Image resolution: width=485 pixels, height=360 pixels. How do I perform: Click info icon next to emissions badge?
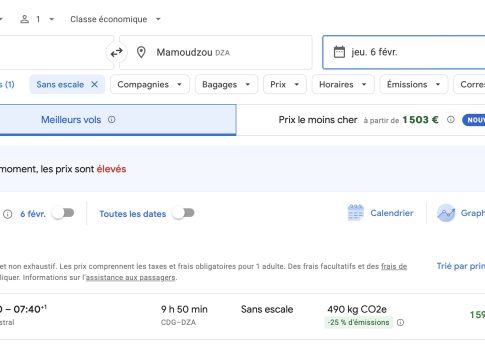tap(400, 322)
